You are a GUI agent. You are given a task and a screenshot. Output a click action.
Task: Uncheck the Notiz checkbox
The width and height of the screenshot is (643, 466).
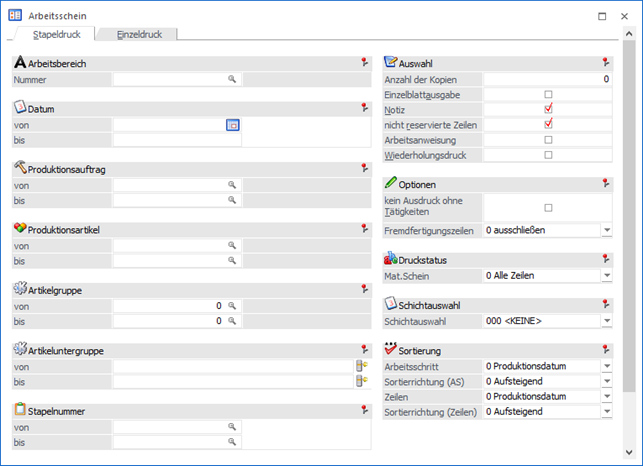(548, 109)
